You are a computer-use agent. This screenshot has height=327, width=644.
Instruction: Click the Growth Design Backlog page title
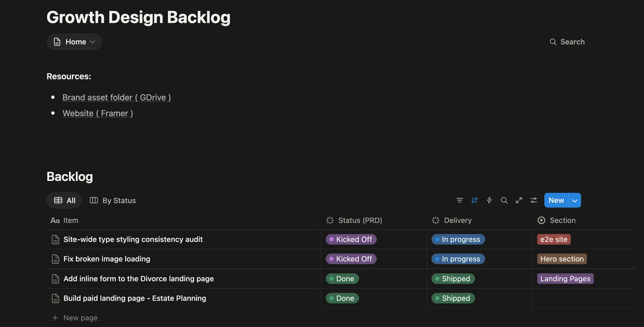point(138,17)
